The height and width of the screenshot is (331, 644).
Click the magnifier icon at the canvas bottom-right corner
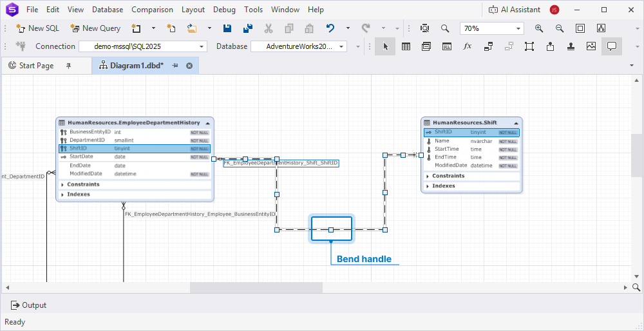(636, 287)
